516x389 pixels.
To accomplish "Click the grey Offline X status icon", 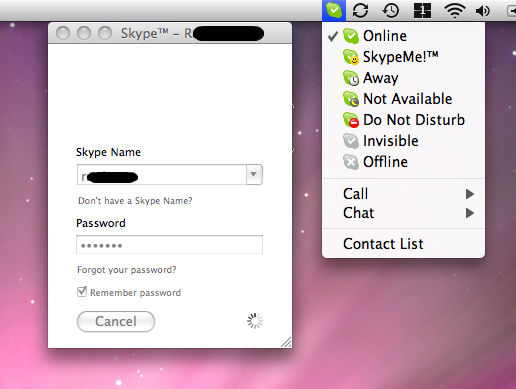I will pyautogui.click(x=351, y=162).
